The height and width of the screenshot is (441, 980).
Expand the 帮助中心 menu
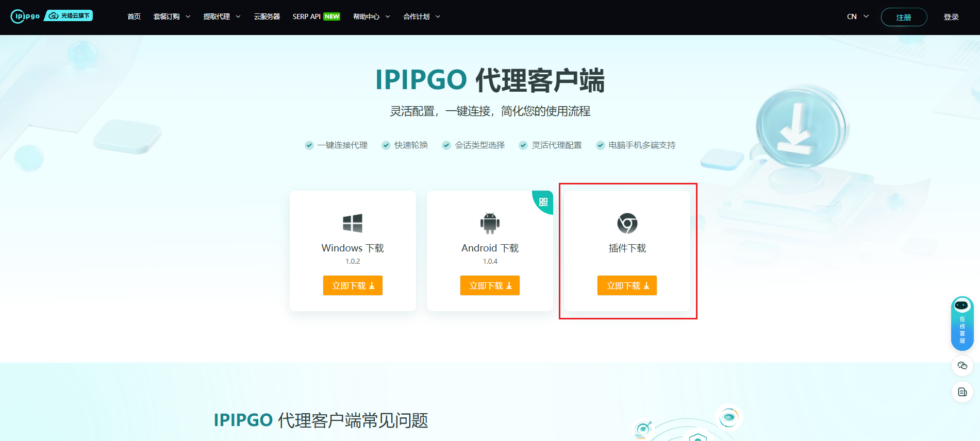click(x=371, y=16)
